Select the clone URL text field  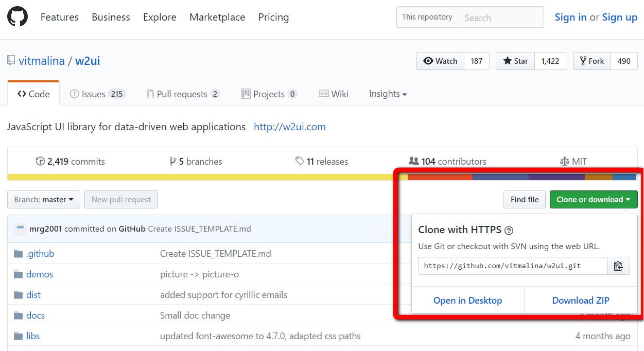pyautogui.click(x=513, y=266)
